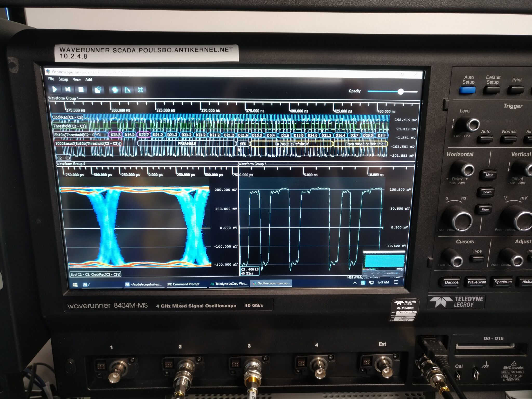Click the app icon in the title bar
Screen dimensions: 532x399
tap(48, 71)
